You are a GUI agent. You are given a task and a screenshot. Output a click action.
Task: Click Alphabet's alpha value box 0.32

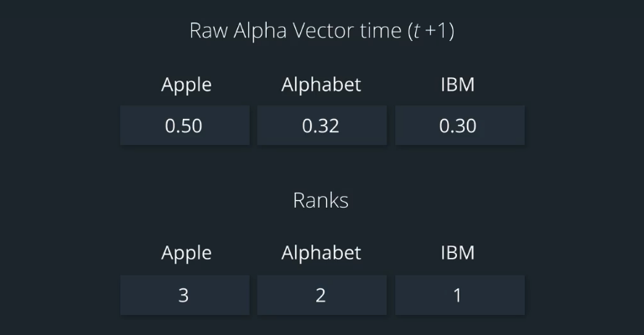click(x=321, y=126)
